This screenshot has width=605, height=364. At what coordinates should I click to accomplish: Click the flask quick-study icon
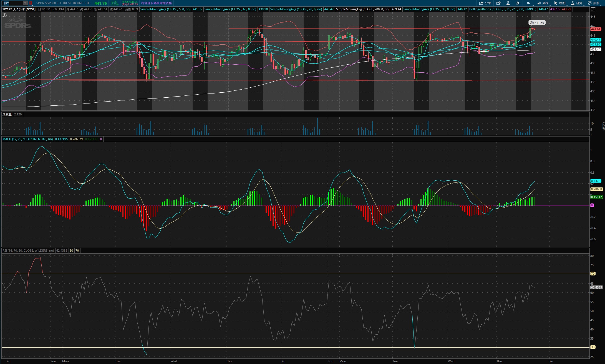pyautogui.click(x=508, y=3)
